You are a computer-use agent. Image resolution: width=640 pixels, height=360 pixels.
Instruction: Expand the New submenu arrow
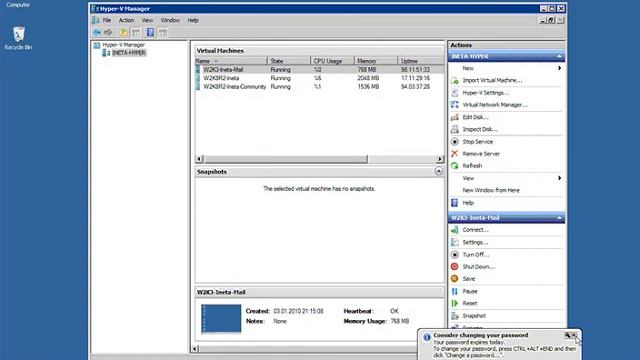pyautogui.click(x=559, y=68)
